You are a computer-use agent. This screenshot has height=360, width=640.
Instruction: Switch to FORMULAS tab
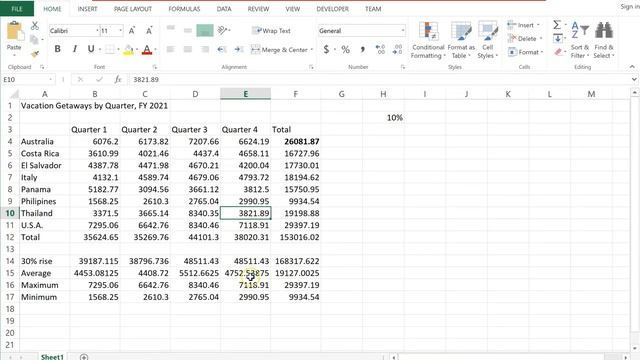click(184, 9)
